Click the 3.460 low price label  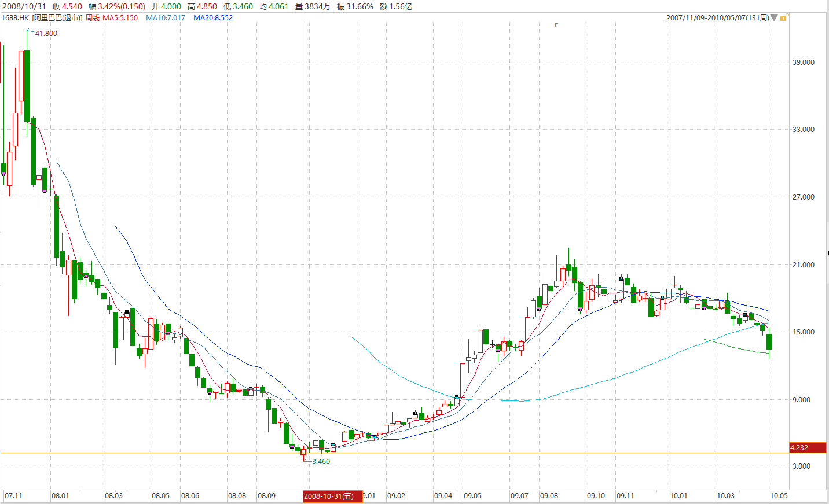click(321, 462)
